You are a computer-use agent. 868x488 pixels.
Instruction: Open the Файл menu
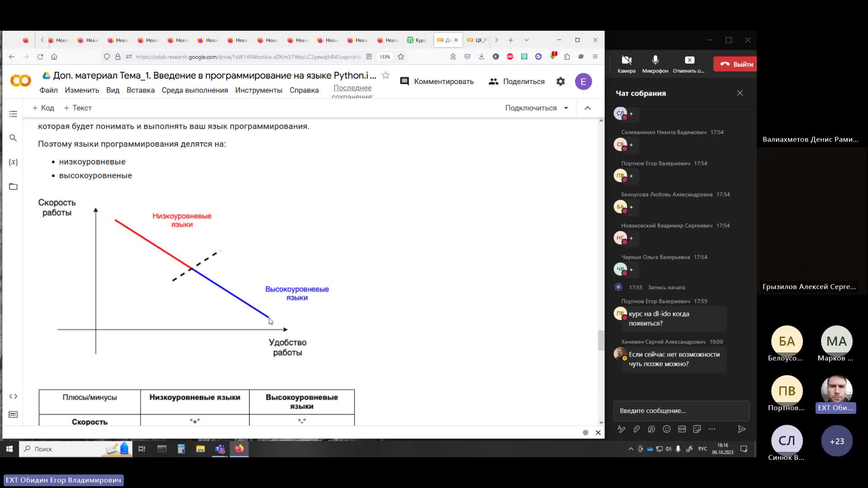pos(48,90)
